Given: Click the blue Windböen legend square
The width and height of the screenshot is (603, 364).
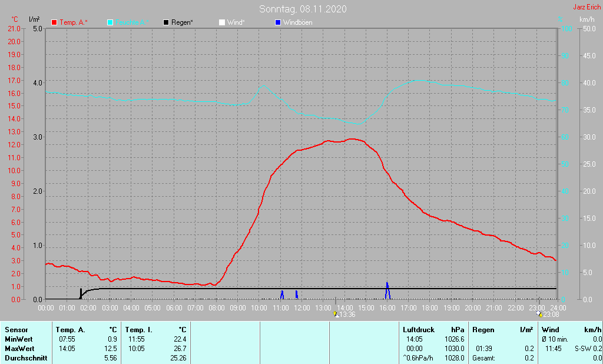Looking at the screenshot, I should click(278, 22).
